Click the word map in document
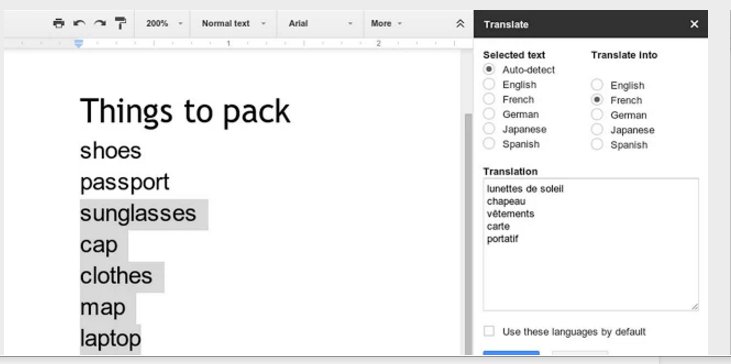Image resolution: width=731 pixels, height=364 pixels. tap(103, 308)
